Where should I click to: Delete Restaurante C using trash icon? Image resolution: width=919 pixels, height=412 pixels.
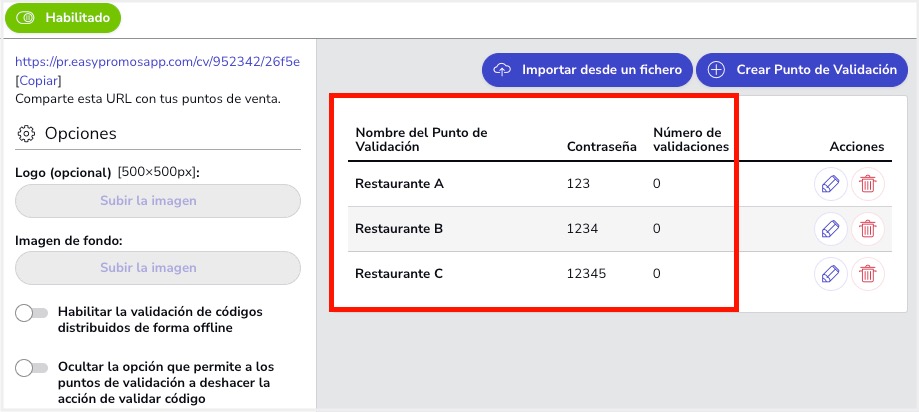coord(867,274)
